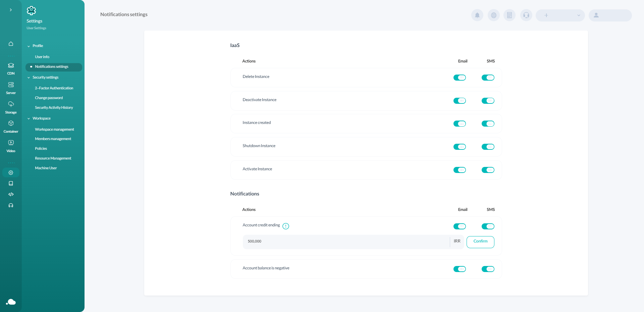The image size is (644, 312).
Task: Open the plus create dropdown in top bar
Action: coord(560,15)
